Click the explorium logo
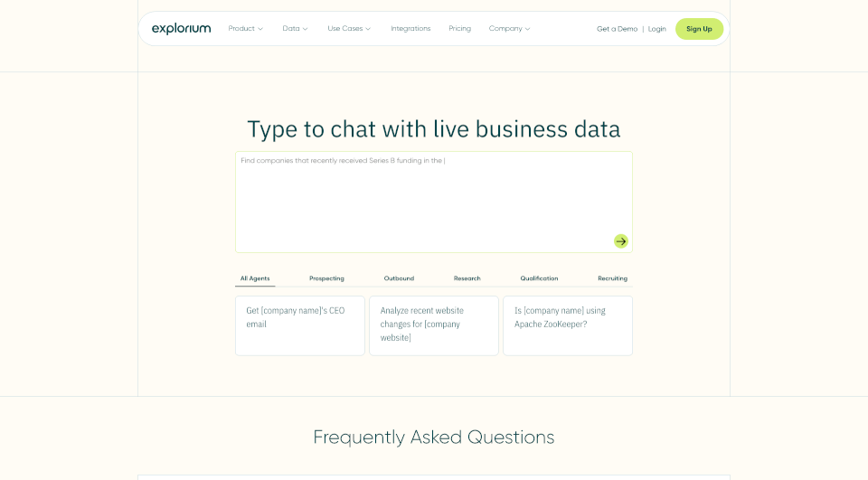Screen dimensions: 868x480 [x=181, y=29]
